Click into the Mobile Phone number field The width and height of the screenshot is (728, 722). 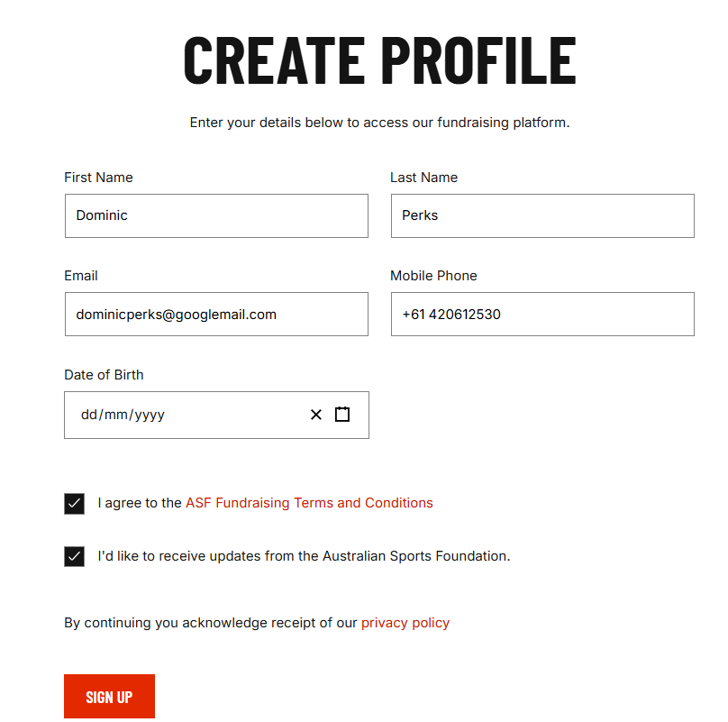click(542, 315)
